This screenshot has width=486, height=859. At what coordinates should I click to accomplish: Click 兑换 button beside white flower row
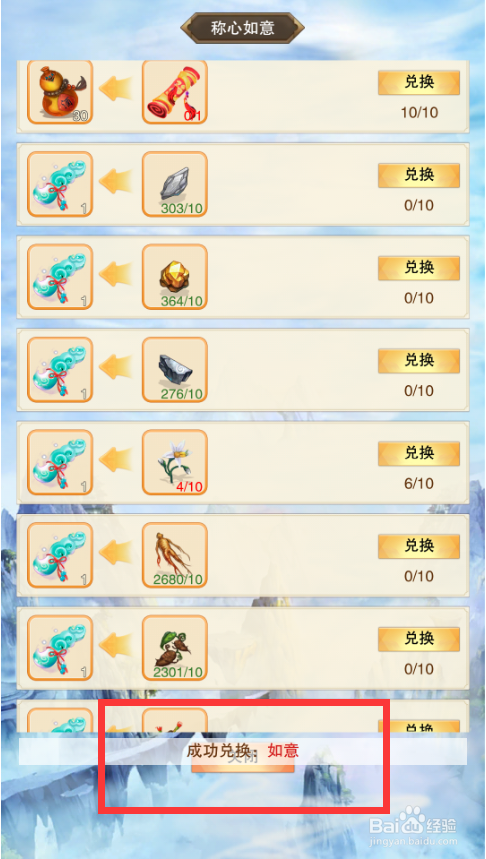point(419,453)
